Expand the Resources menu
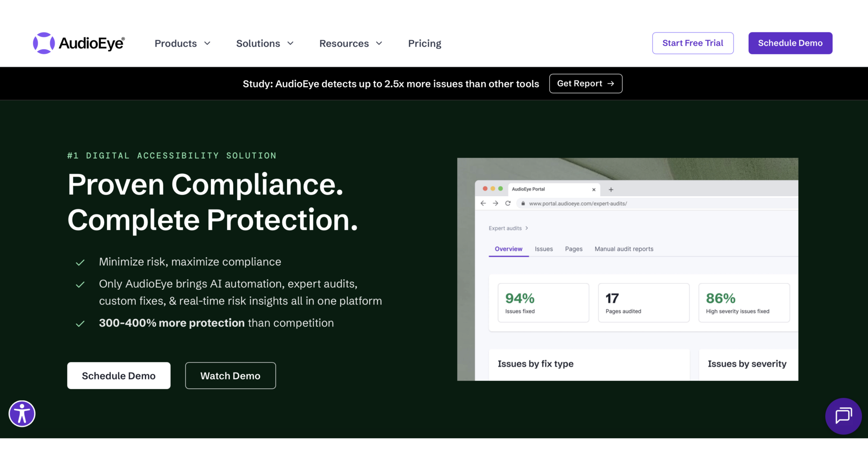The height and width of the screenshot is (460, 868). click(x=351, y=43)
